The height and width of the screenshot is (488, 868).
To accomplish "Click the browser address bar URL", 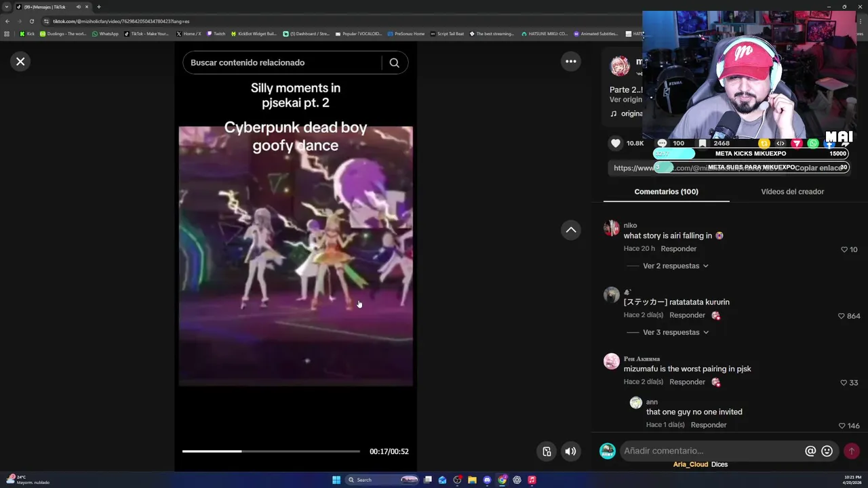I will 121,21.
